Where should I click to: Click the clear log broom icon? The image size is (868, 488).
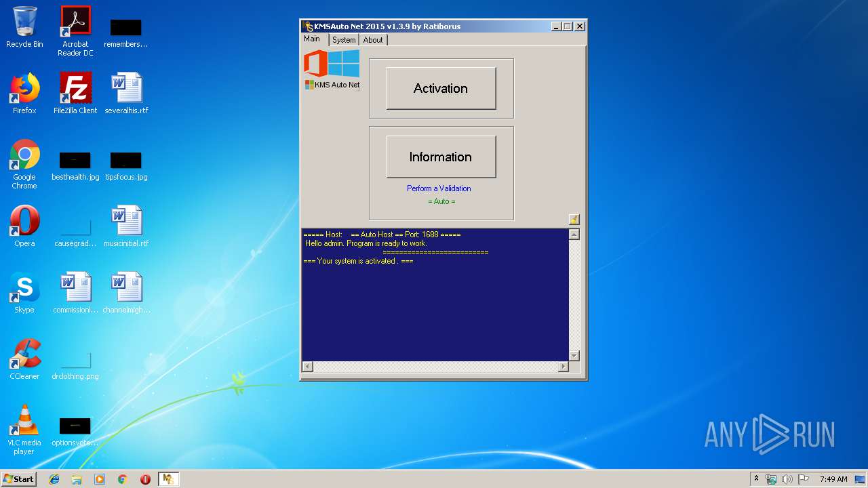574,219
